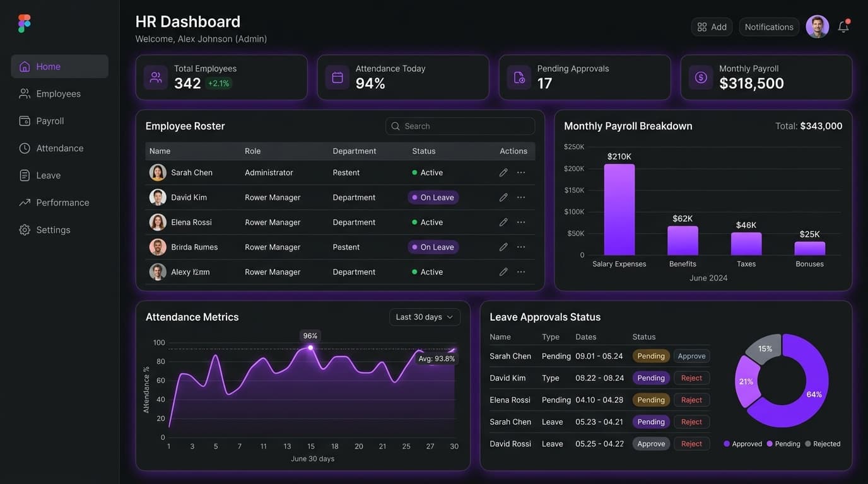The height and width of the screenshot is (484, 868).
Task: Click the Pending legend entry
Action: pos(783,444)
